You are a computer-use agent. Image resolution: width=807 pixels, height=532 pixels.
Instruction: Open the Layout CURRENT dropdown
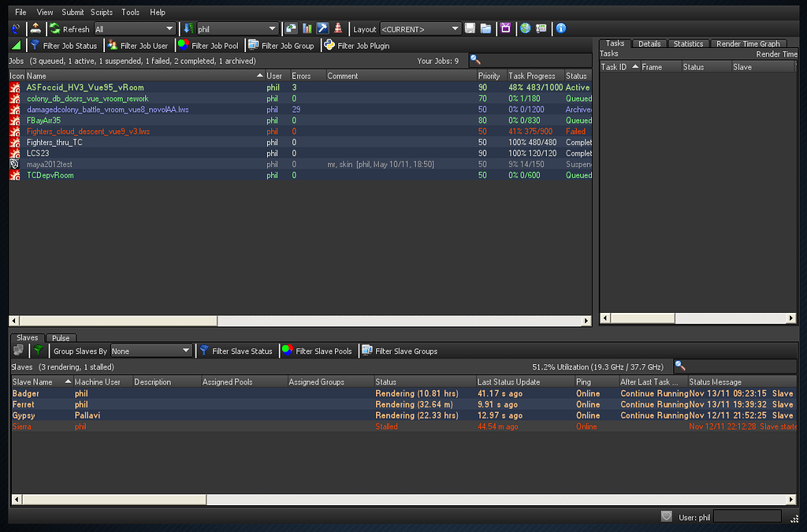(x=420, y=28)
